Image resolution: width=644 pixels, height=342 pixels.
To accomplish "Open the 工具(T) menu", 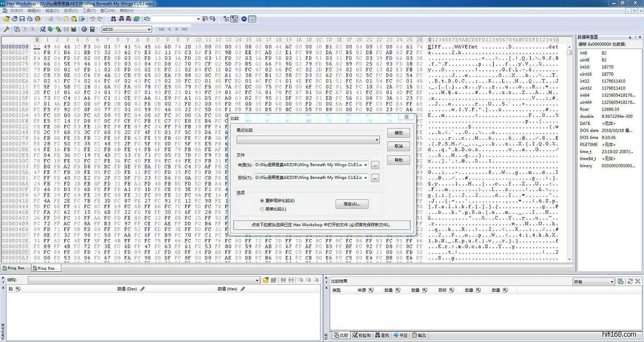I will click(89, 10).
